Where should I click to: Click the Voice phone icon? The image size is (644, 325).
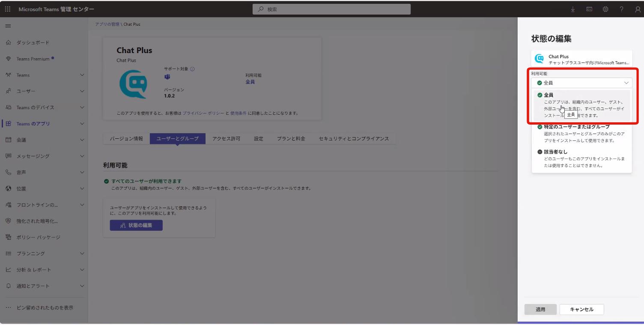pyautogui.click(x=8, y=172)
